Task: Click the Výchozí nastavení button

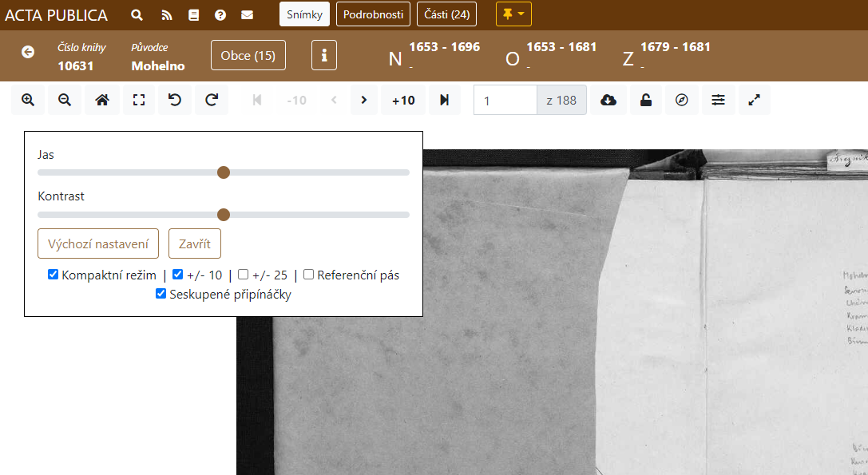Action: 98,243
